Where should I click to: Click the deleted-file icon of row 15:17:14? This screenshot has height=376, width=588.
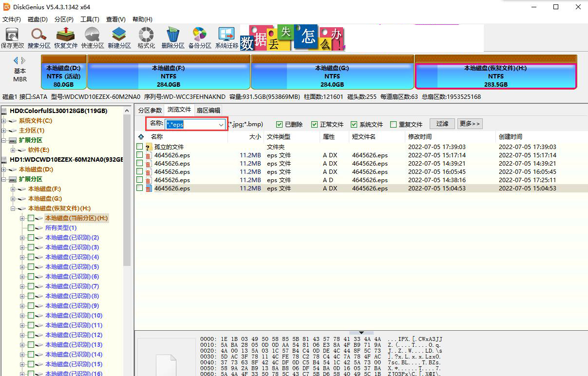(149, 155)
